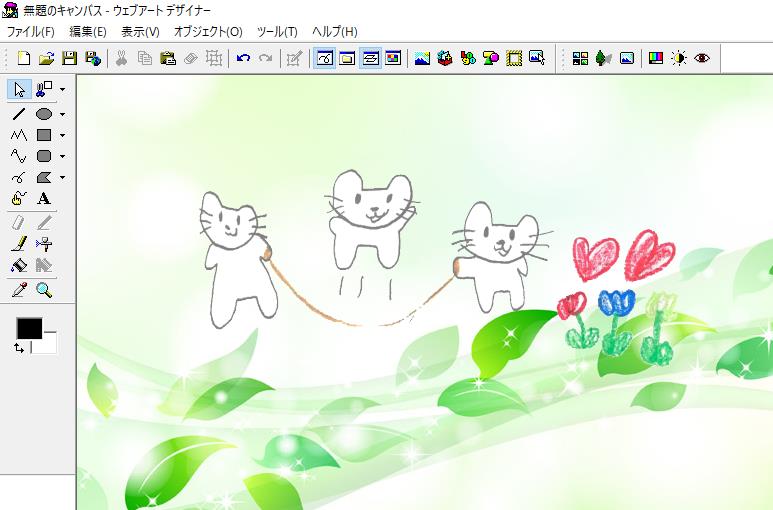Viewport: 773px width, 510px height.
Task: Open color bars adjustment icon
Action: click(x=656, y=58)
